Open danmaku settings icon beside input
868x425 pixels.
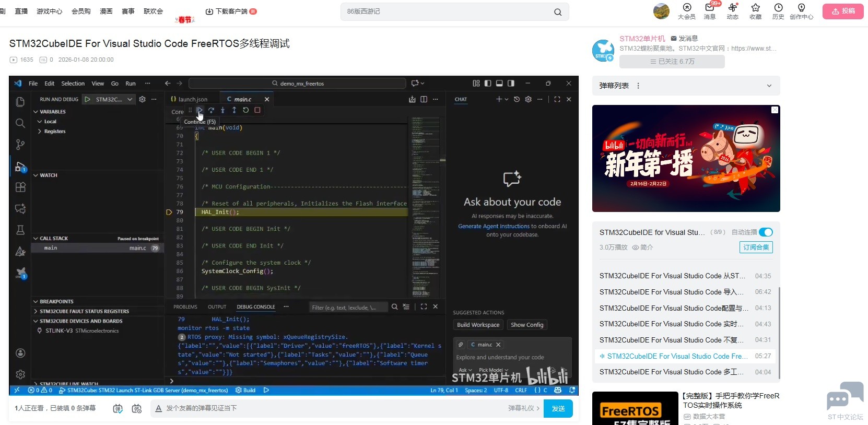click(x=137, y=409)
